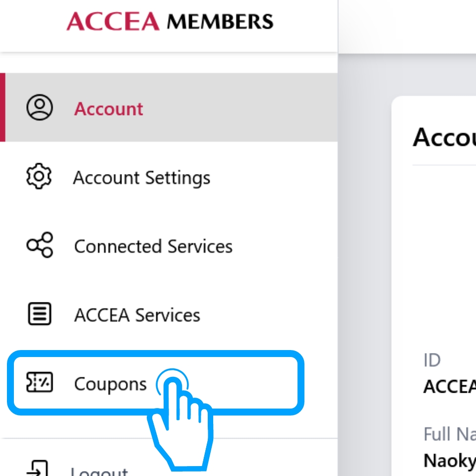Click the Coupons ticket icon
This screenshot has width=476, height=476.
coord(39,383)
